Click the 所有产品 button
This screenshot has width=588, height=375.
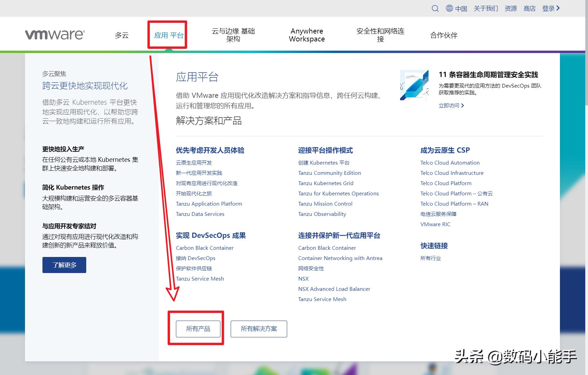tap(197, 328)
